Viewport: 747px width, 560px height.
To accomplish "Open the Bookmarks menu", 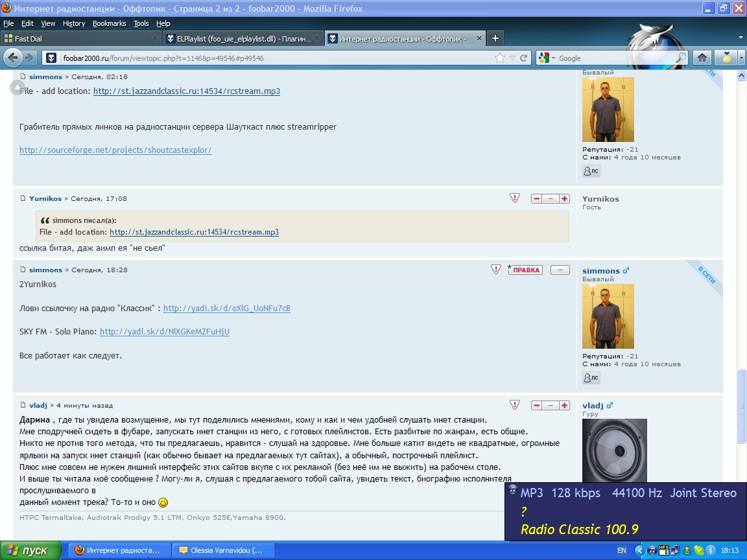I will [109, 23].
